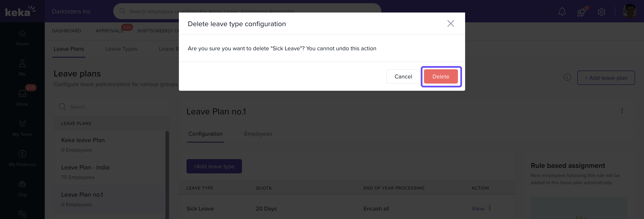This screenshot has width=644, height=219.
Task: Click the info icon near Add leave plan
Action: 567,77
